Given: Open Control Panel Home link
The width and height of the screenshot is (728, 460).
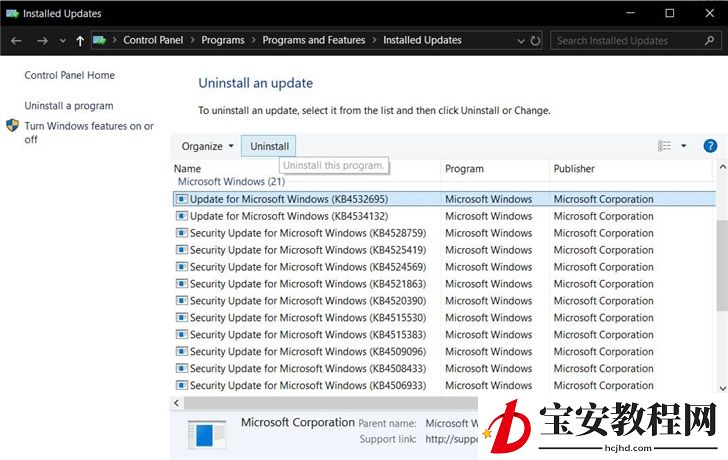Looking at the screenshot, I should [x=70, y=75].
